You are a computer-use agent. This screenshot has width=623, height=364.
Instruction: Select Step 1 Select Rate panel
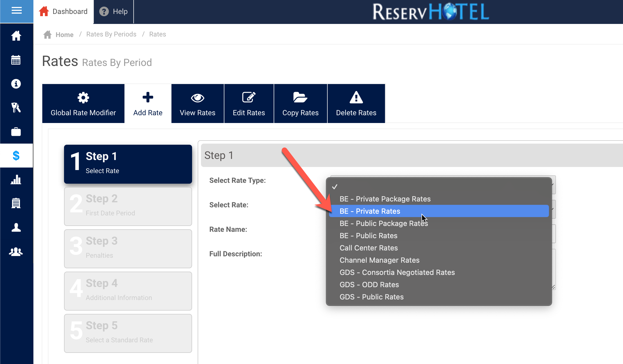point(128,164)
